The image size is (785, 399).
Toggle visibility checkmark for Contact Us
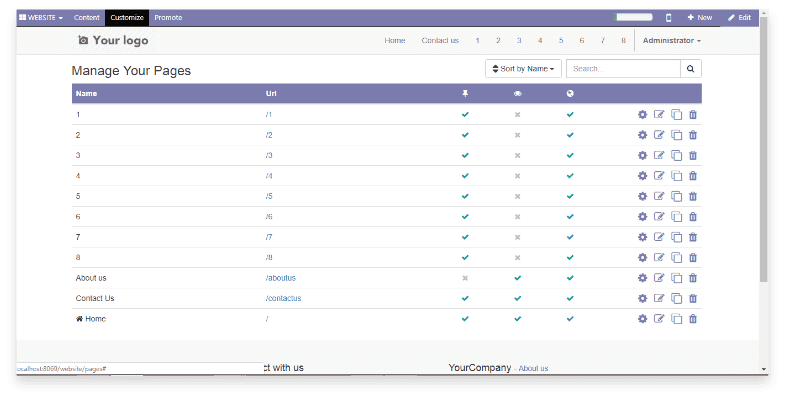tap(518, 298)
